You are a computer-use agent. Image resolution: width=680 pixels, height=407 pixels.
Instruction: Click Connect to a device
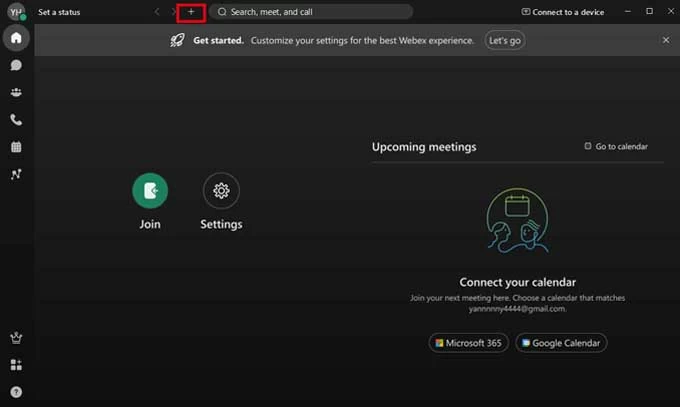point(562,12)
